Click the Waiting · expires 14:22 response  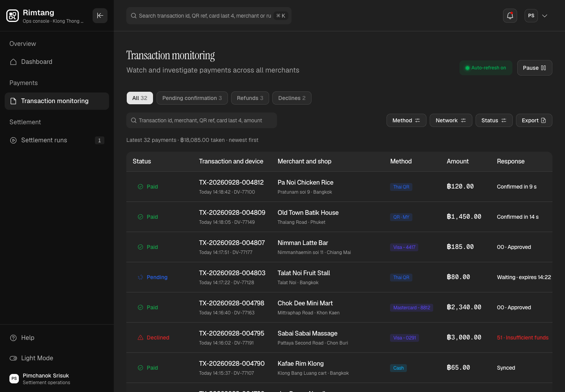(524, 277)
